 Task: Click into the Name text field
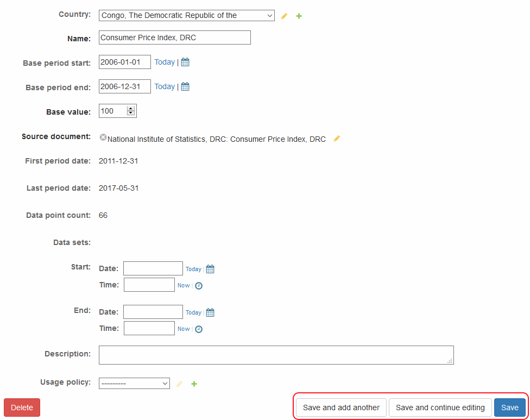[174, 37]
